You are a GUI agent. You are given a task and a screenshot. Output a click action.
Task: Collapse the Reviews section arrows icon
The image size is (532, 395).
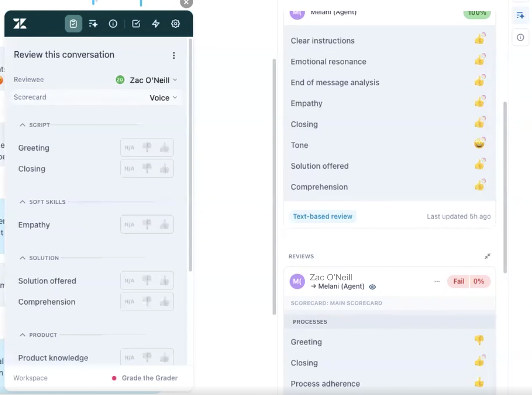(x=487, y=256)
